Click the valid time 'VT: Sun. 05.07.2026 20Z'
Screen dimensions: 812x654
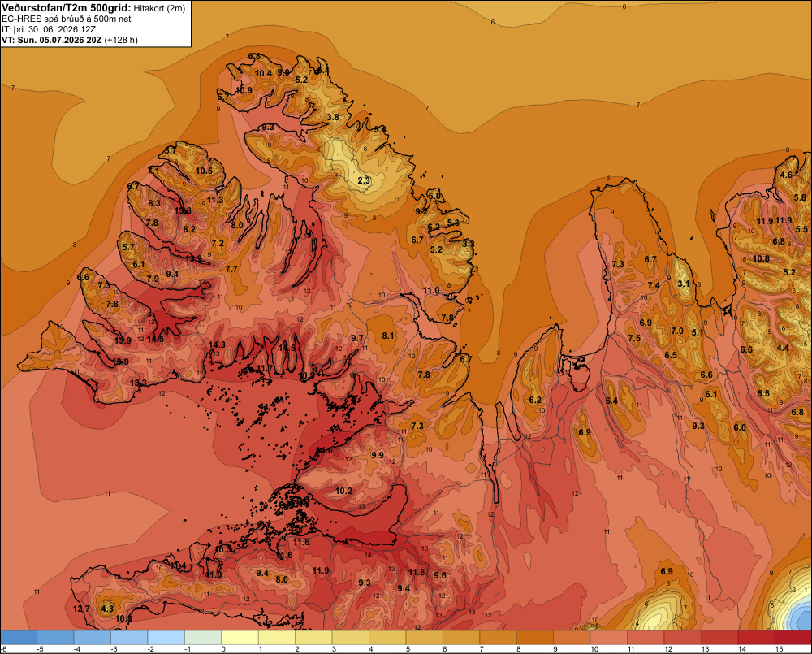click(x=52, y=40)
